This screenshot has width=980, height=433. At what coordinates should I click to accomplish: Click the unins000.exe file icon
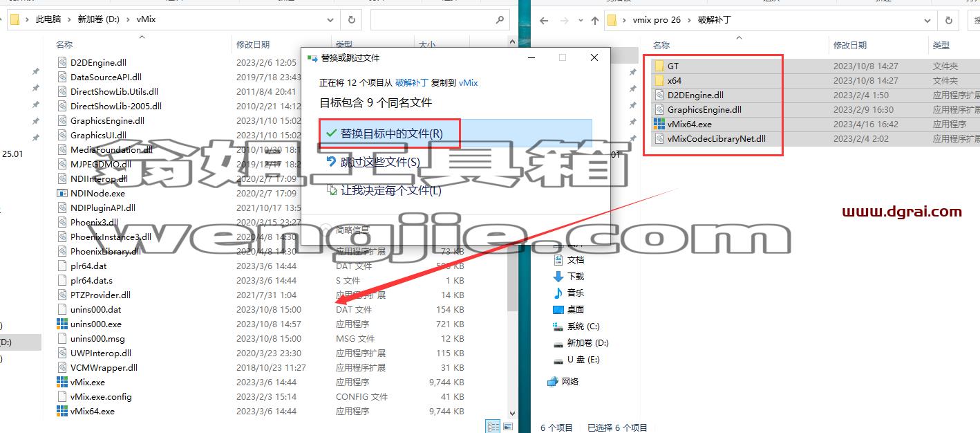click(x=62, y=324)
